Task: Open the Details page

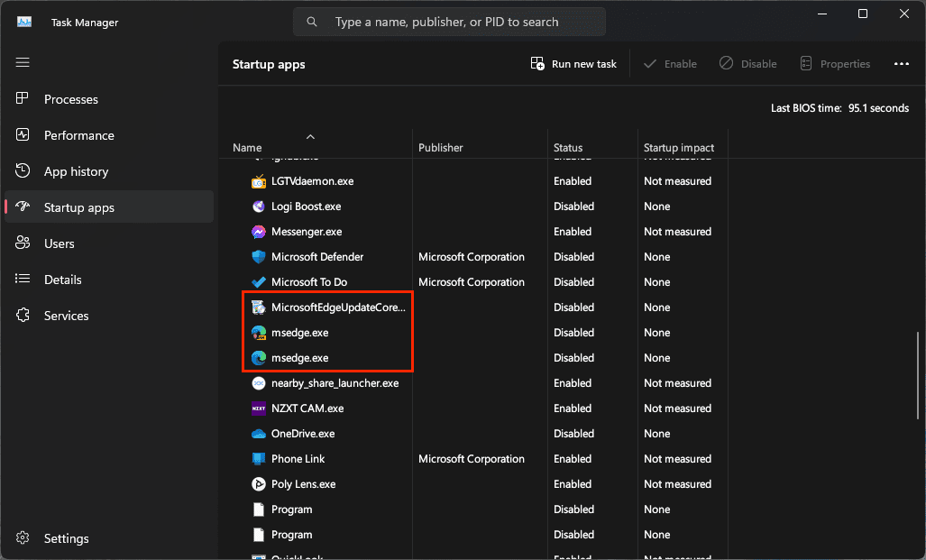Action: (x=109, y=280)
